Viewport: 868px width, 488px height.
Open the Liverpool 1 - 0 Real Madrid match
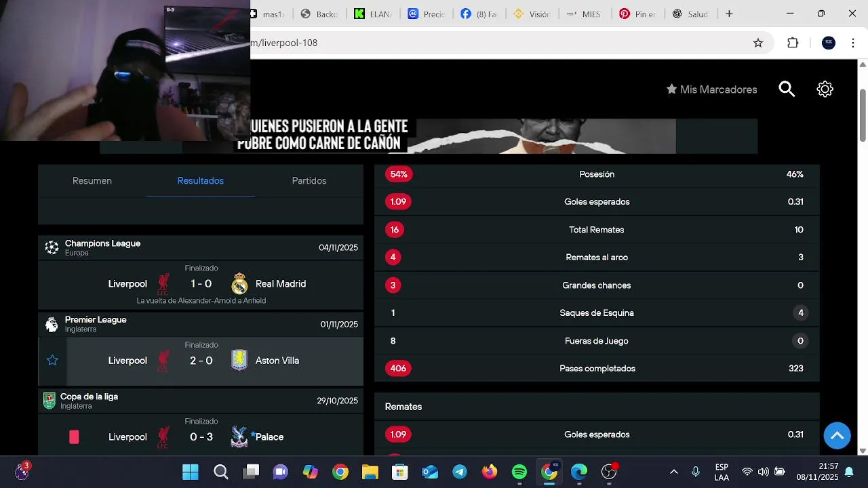(201, 284)
